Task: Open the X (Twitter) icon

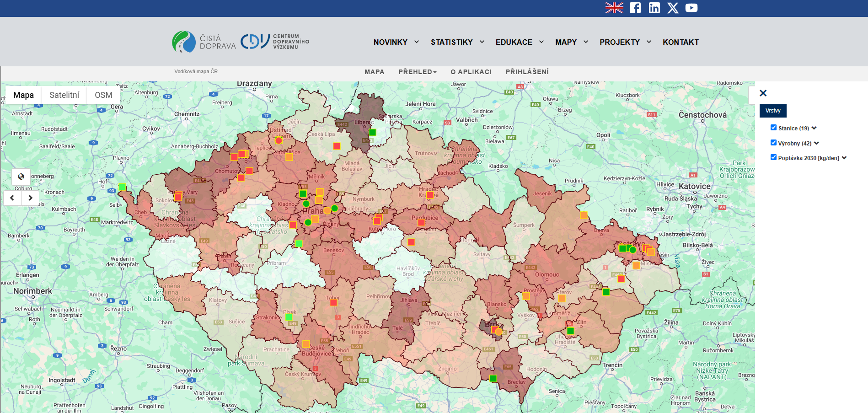Action: 673,8
